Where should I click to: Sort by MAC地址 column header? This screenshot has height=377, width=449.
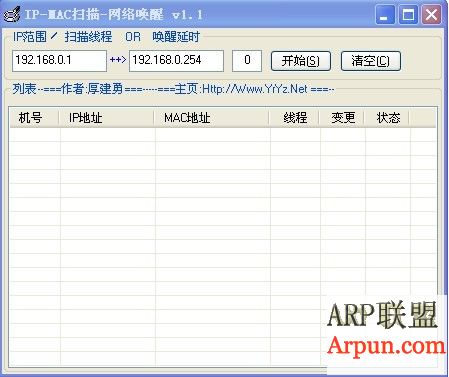(211, 118)
